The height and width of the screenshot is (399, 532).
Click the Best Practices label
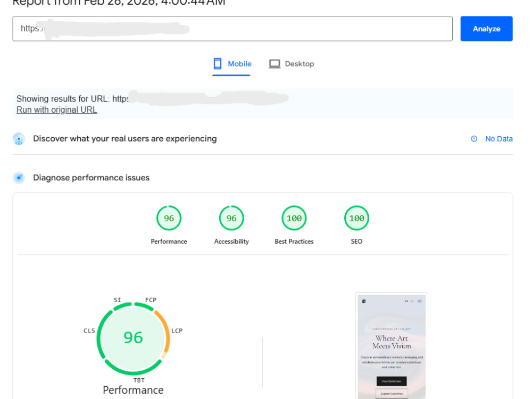tap(294, 242)
